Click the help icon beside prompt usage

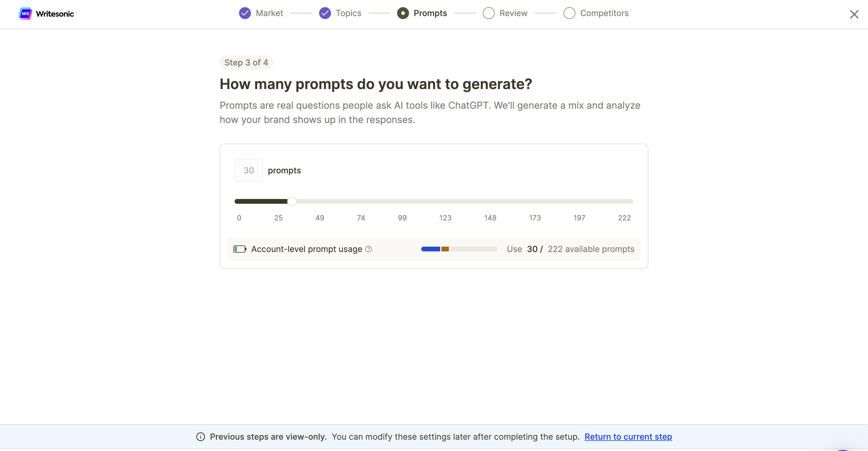369,249
